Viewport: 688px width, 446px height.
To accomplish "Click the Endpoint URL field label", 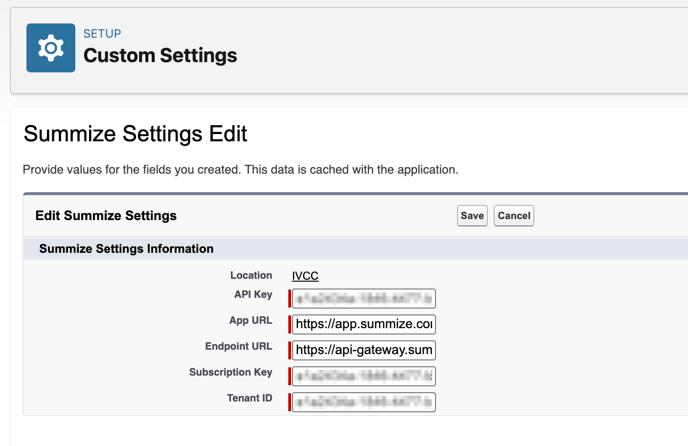I will click(x=238, y=346).
